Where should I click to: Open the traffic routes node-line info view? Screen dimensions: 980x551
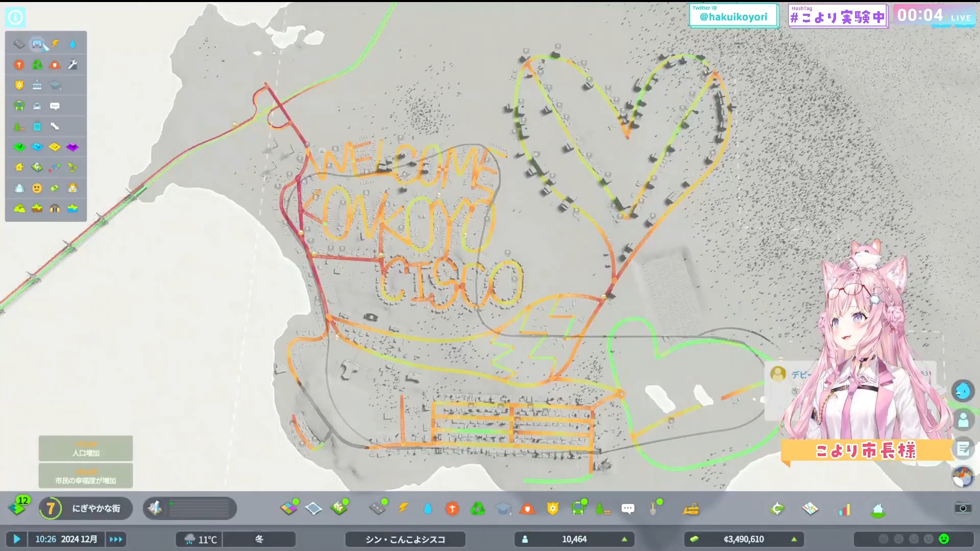tap(55, 167)
